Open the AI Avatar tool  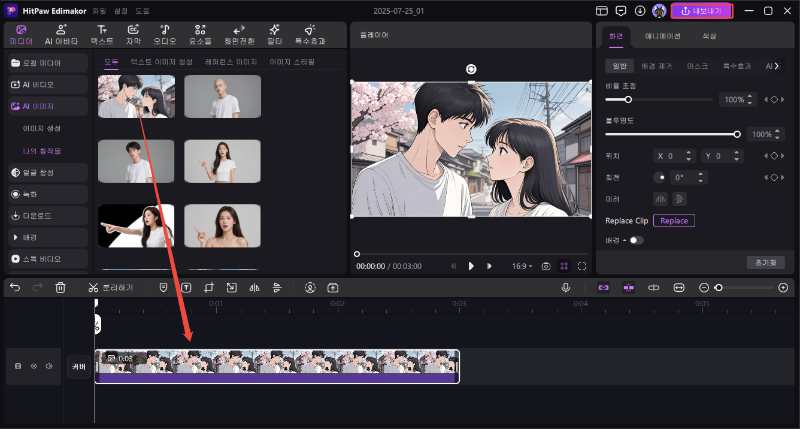pos(61,35)
